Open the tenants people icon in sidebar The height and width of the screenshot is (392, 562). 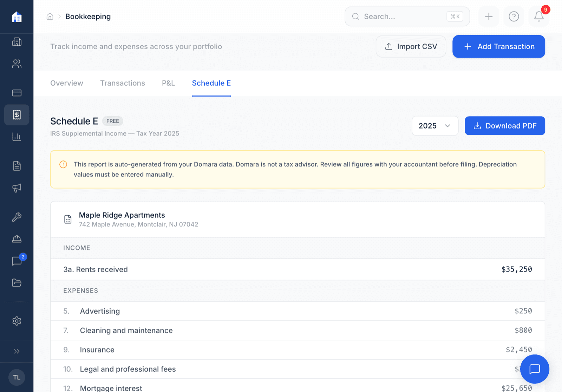tap(17, 64)
